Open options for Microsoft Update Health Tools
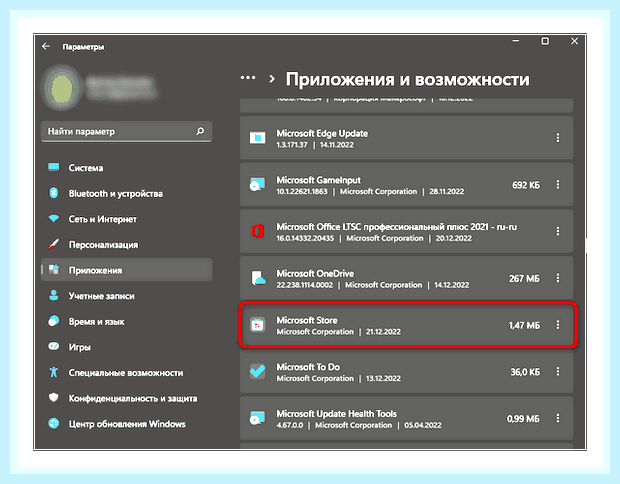This screenshot has width=620, height=484. pos(558,418)
